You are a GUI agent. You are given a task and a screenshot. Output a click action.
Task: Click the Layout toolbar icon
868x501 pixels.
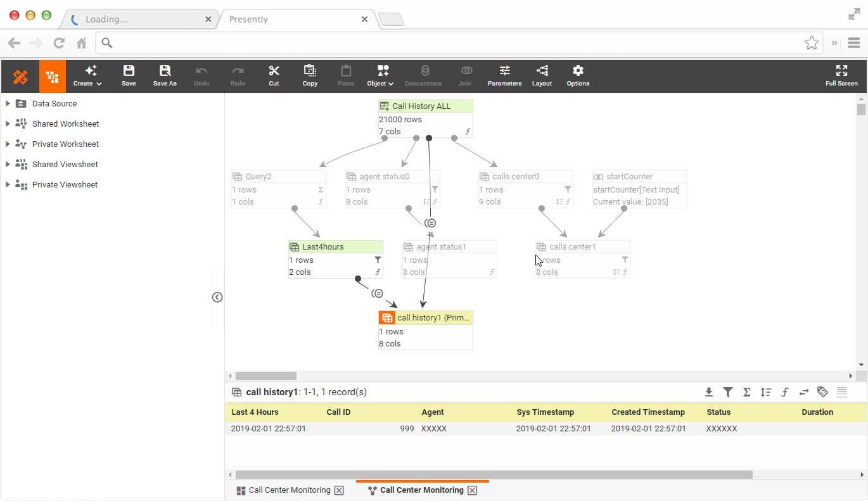pos(542,75)
